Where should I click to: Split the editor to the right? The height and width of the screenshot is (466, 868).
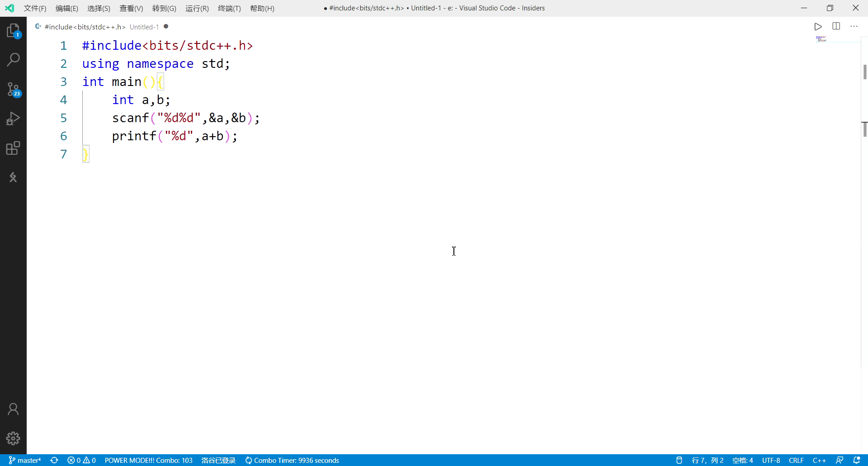click(836, 26)
